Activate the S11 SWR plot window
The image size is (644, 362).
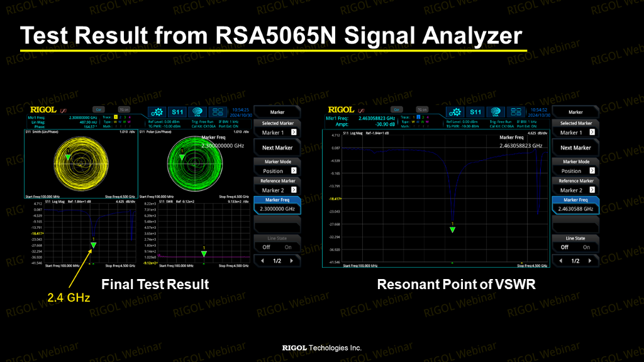pos(196,234)
